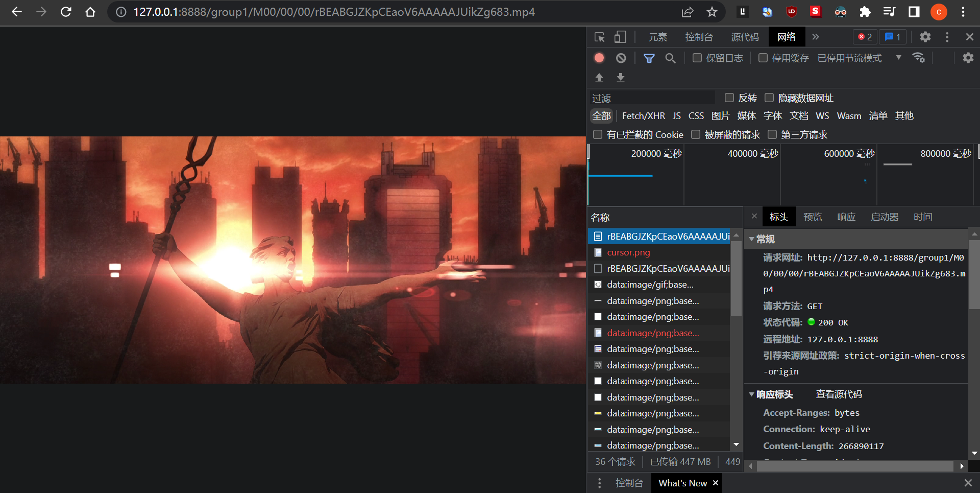Viewport: 980px width, 493px height.
Task: Stop recording the network log
Action: coord(599,58)
